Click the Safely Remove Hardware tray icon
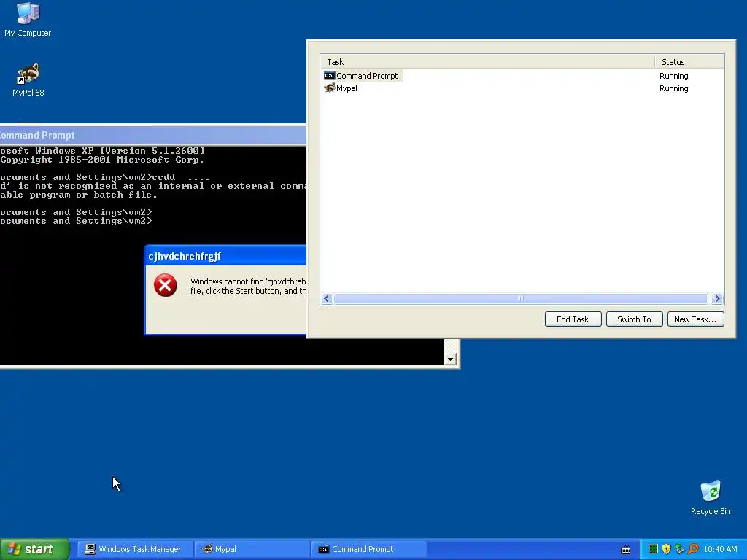This screenshot has height=560, width=747. [x=679, y=549]
